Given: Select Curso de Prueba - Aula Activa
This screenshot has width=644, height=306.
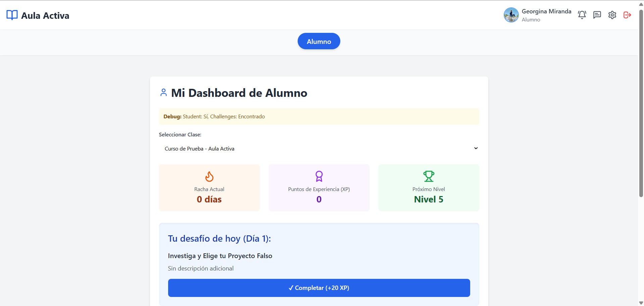Looking at the screenshot, I should tap(199, 148).
